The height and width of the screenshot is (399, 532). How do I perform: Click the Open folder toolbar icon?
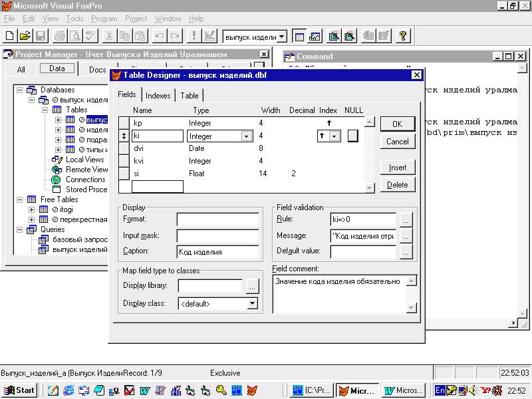pos(25,36)
